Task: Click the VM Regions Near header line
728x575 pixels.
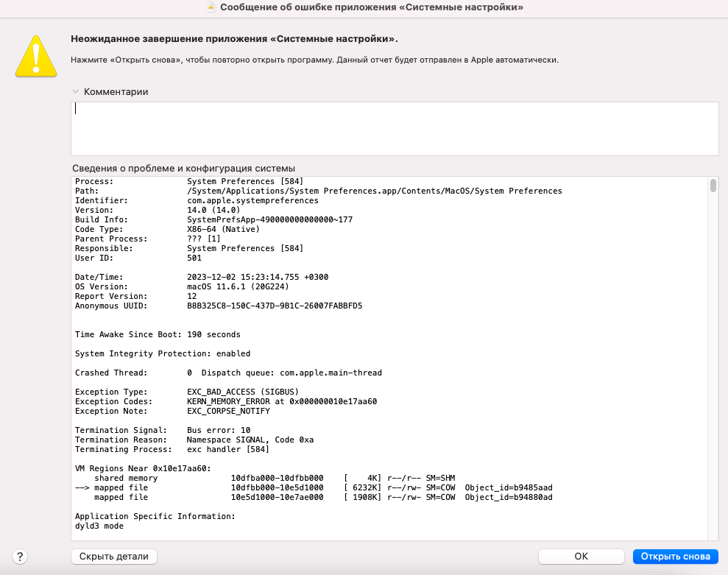Action: click(143, 469)
